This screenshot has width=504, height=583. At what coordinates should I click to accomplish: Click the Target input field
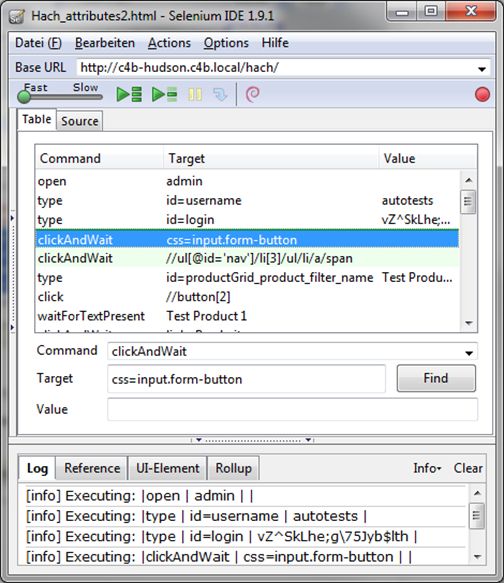coord(246,379)
